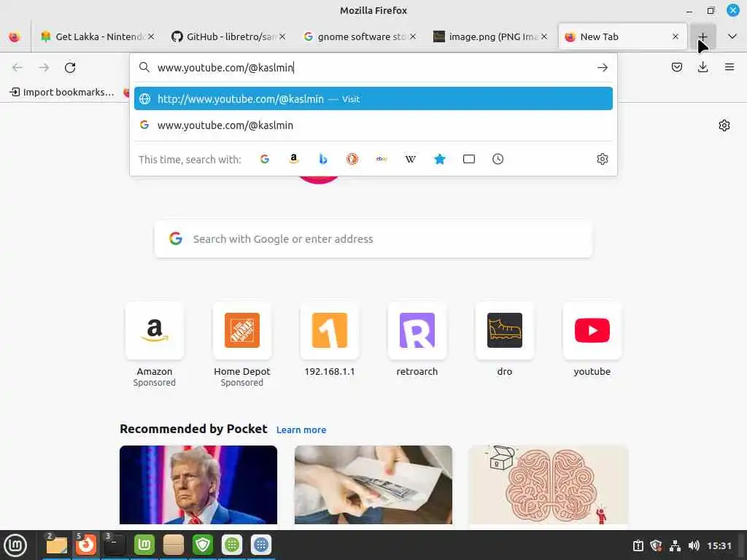The image size is (747, 560).
Task: Select the New Tab tab
Action: pos(622,36)
